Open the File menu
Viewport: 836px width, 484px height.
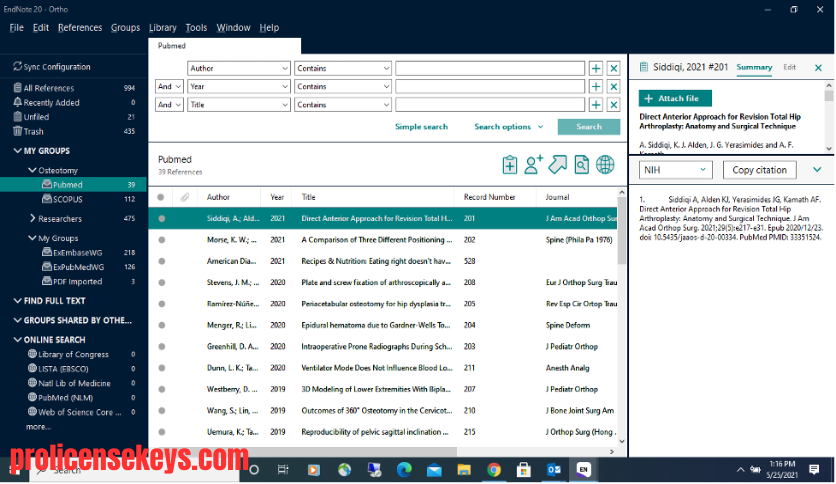coord(17,28)
